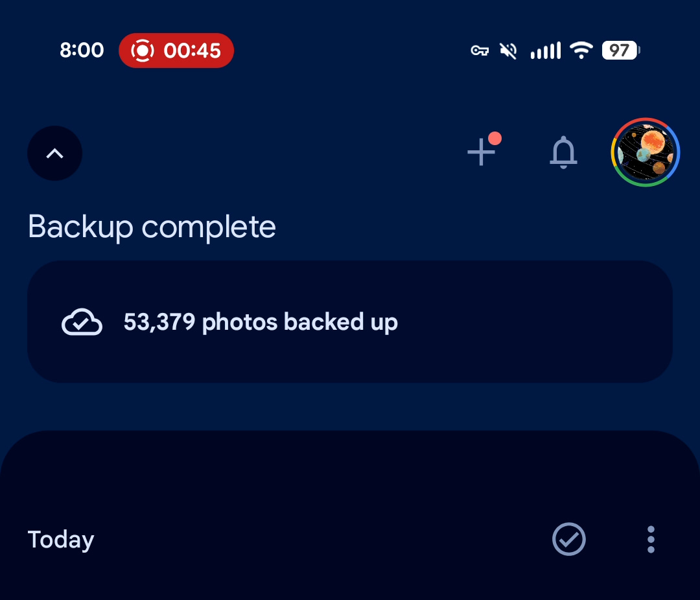700x600 pixels.
Task: Collapse the backup status panel chevron
Action: click(x=55, y=154)
